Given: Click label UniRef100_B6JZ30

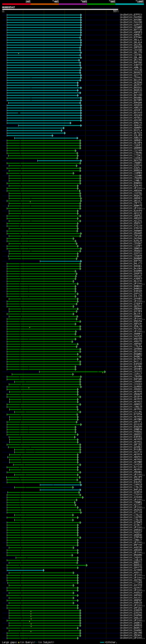Looking at the screenshot, I should 131,281.
